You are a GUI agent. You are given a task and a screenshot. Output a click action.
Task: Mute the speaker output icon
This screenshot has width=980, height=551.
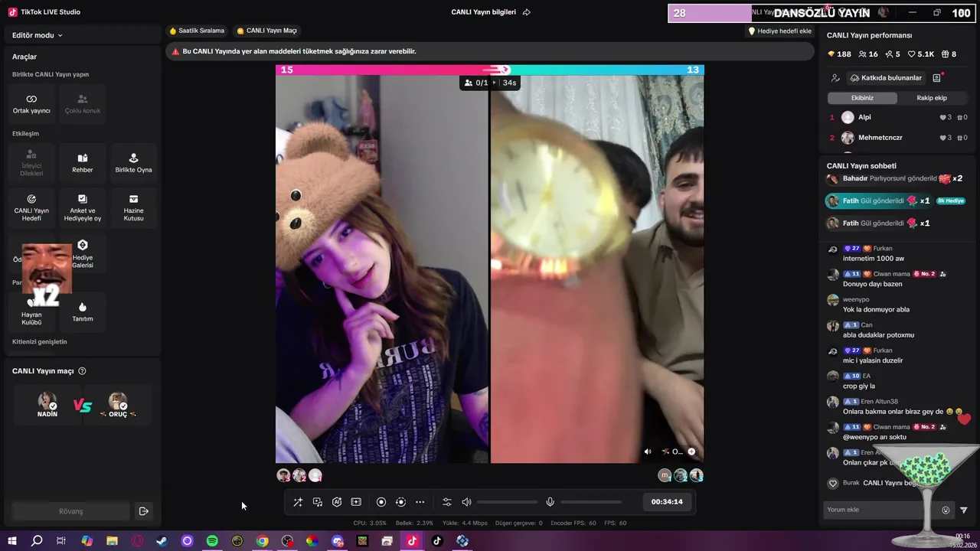coord(466,502)
